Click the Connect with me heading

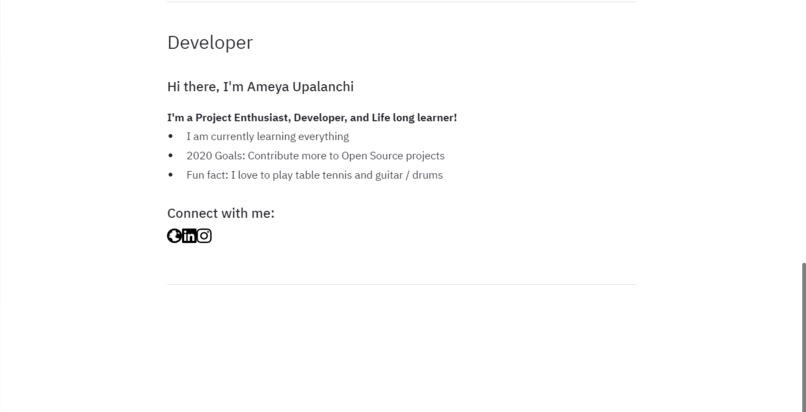(x=221, y=213)
